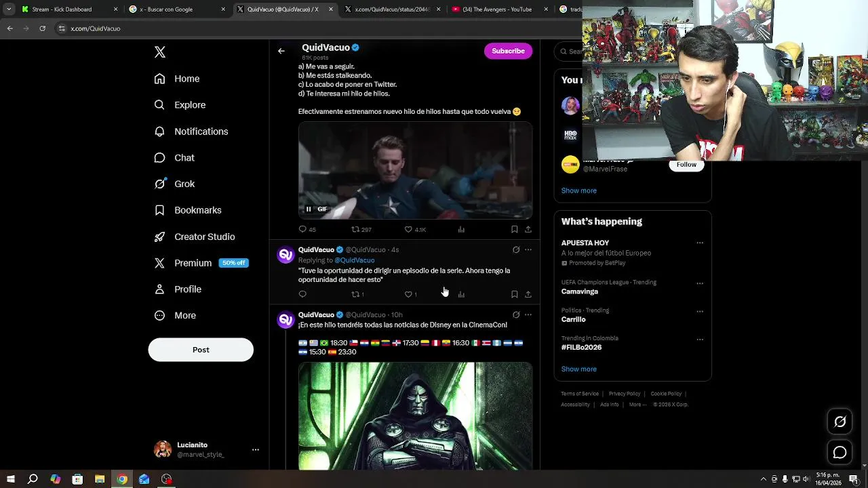Open Creator Studio
868x488 pixels.
[195, 237]
